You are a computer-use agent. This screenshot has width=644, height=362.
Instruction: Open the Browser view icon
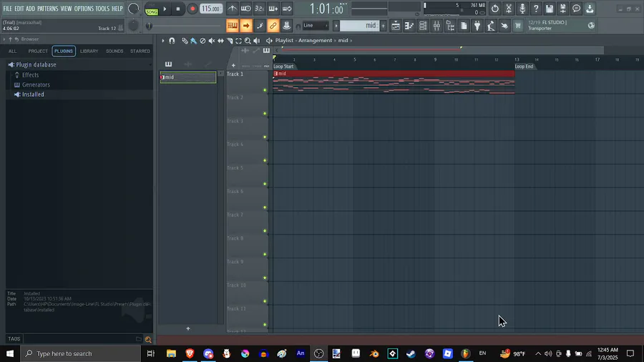[450, 26]
